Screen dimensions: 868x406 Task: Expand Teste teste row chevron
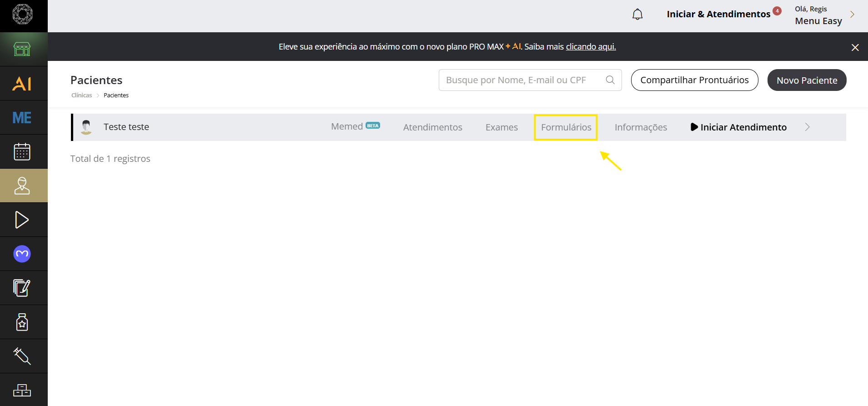(808, 127)
